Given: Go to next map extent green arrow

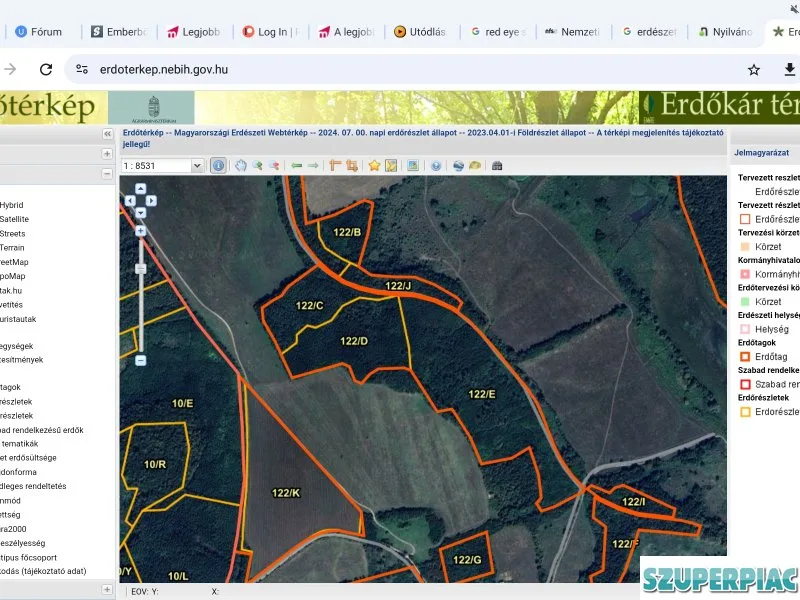Looking at the screenshot, I should coord(313,165).
